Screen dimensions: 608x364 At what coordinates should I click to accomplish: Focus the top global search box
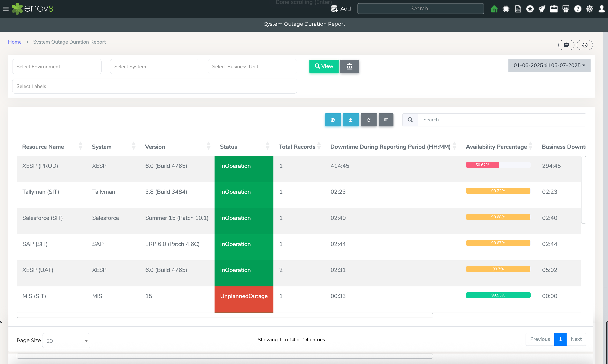(421, 9)
